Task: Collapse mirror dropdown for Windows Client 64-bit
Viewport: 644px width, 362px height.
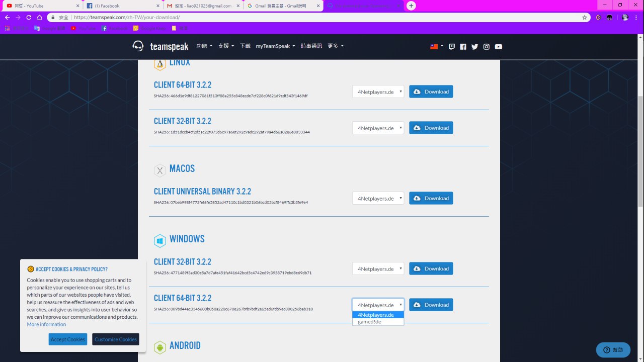Action: click(378, 305)
